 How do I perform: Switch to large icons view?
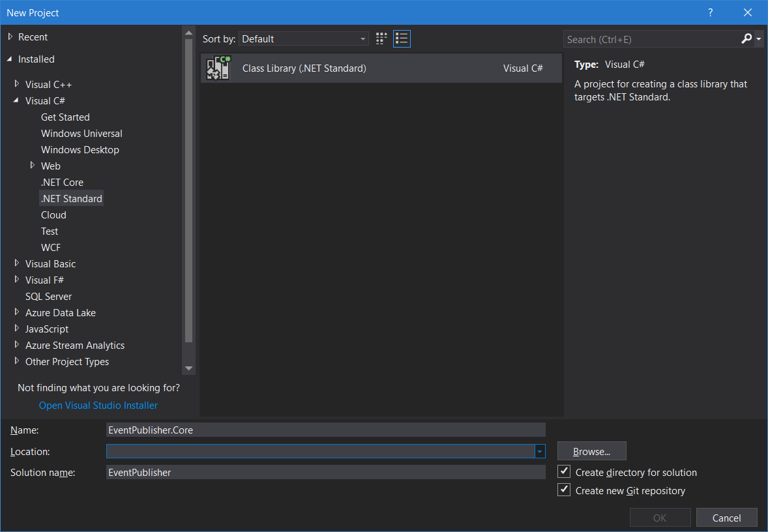point(381,38)
